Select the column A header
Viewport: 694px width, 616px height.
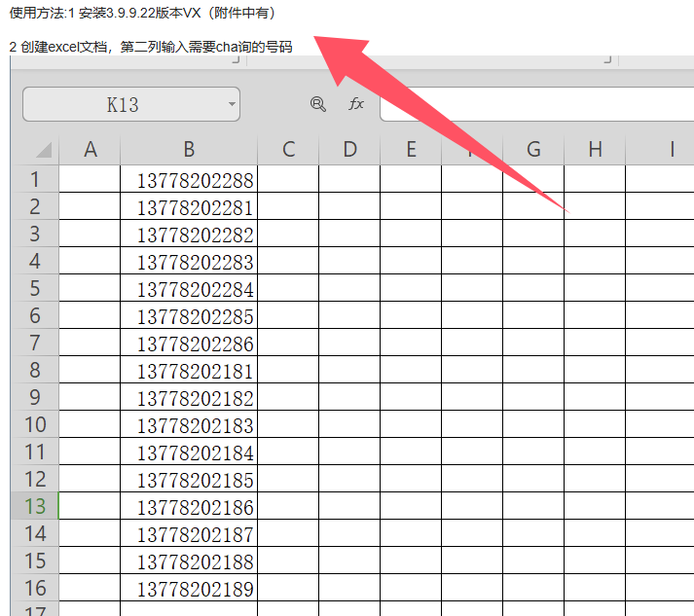(x=91, y=149)
